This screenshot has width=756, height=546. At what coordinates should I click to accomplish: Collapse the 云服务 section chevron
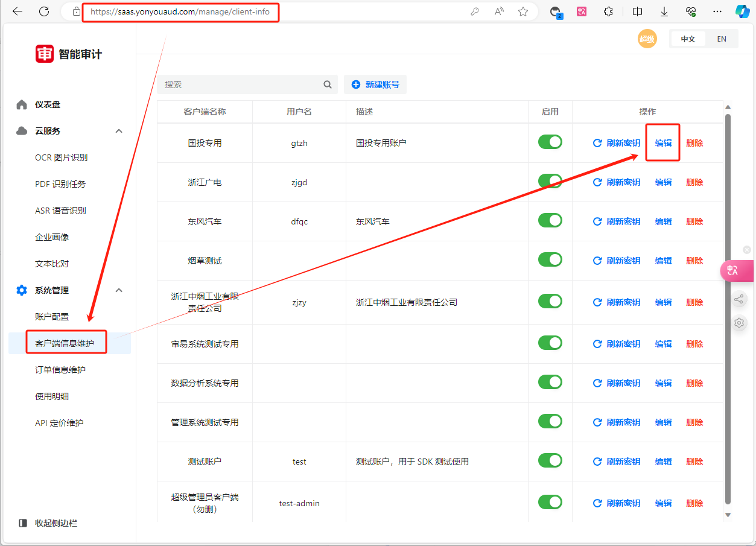coord(119,130)
